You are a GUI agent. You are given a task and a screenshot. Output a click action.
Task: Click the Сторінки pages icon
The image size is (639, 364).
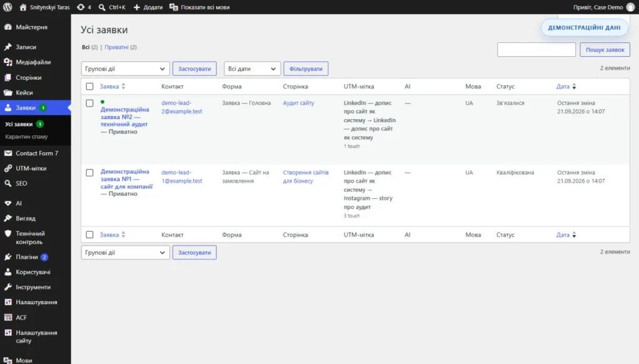(7, 77)
